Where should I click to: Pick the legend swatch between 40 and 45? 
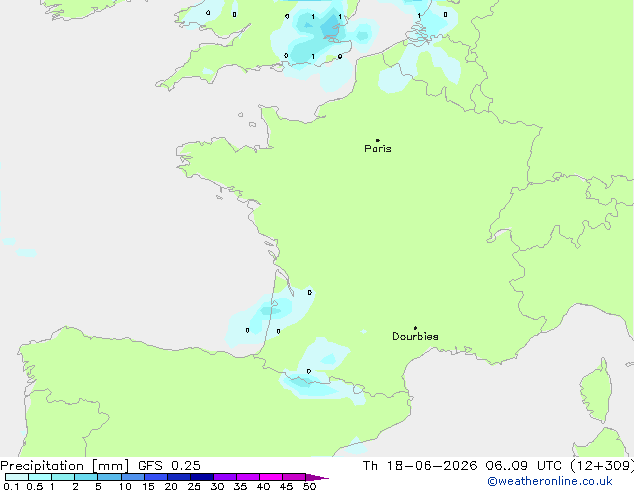coord(271,477)
